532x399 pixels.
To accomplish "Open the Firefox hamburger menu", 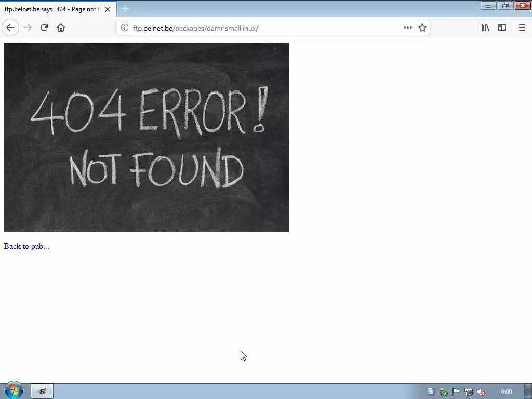I will [x=522, y=28].
